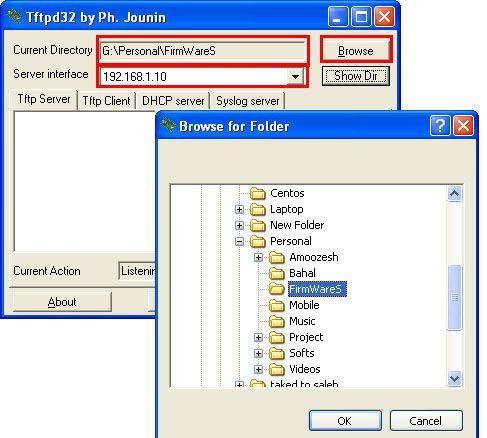Select the Mobile folder label
The width and height of the screenshot is (487, 438).
click(x=304, y=305)
